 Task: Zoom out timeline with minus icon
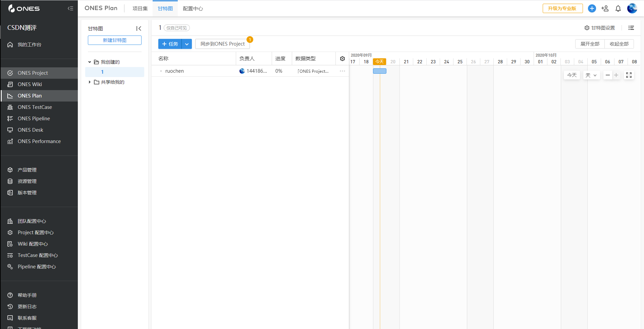(x=608, y=75)
